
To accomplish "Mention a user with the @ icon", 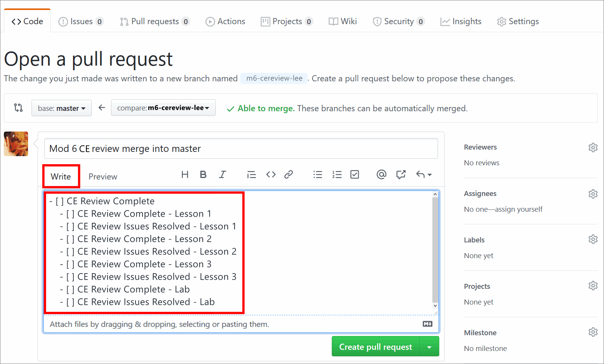I will pyautogui.click(x=381, y=175).
